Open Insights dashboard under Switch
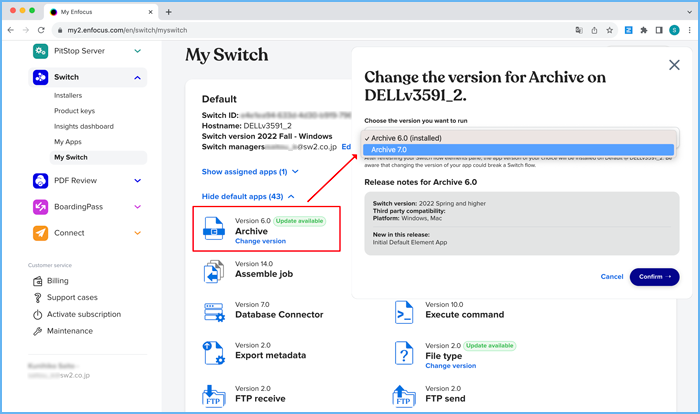Viewport: 700px width, 414px height. point(84,126)
